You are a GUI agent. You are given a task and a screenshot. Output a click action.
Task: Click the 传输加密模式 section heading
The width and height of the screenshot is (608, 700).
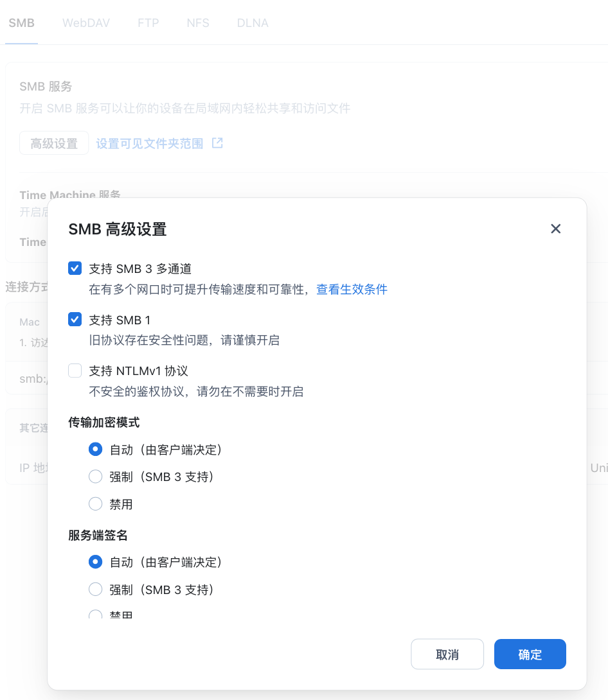pyautogui.click(x=103, y=423)
